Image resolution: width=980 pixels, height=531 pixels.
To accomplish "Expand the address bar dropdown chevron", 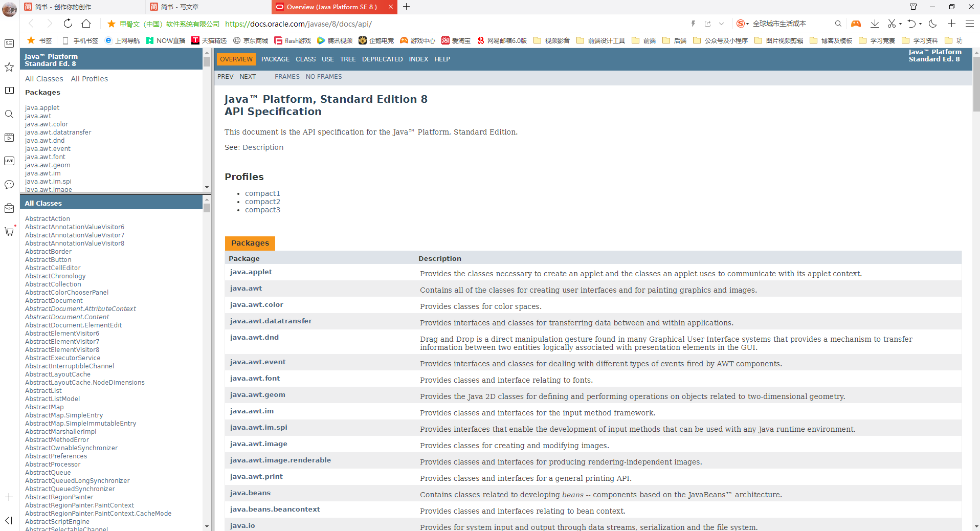I will click(722, 24).
